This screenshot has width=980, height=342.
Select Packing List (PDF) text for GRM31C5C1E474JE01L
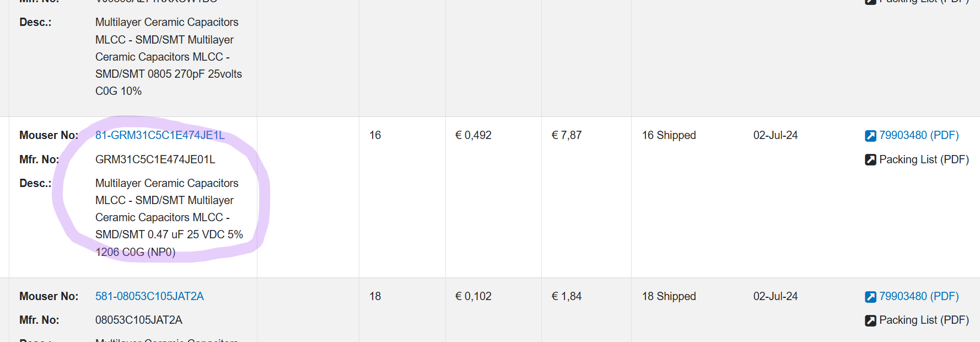pyautogui.click(x=924, y=159)
